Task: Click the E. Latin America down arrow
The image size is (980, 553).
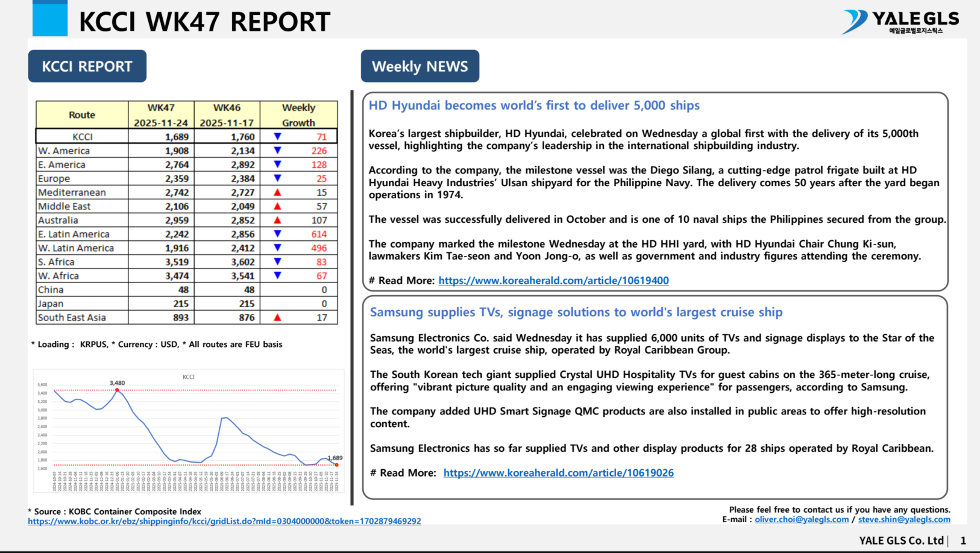Action: pyautogui.click(x=277, y=234)
